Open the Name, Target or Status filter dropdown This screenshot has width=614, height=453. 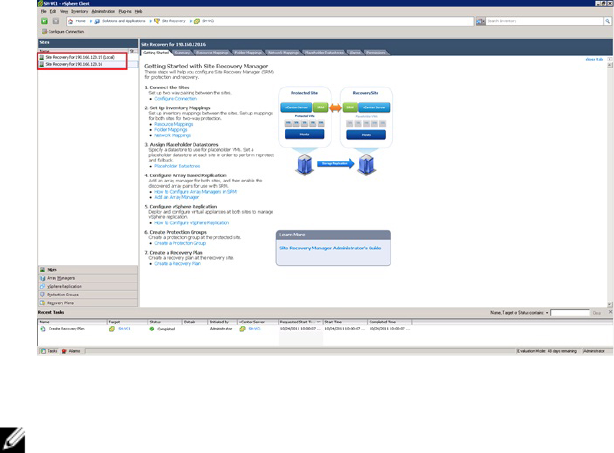pos(547,313)
